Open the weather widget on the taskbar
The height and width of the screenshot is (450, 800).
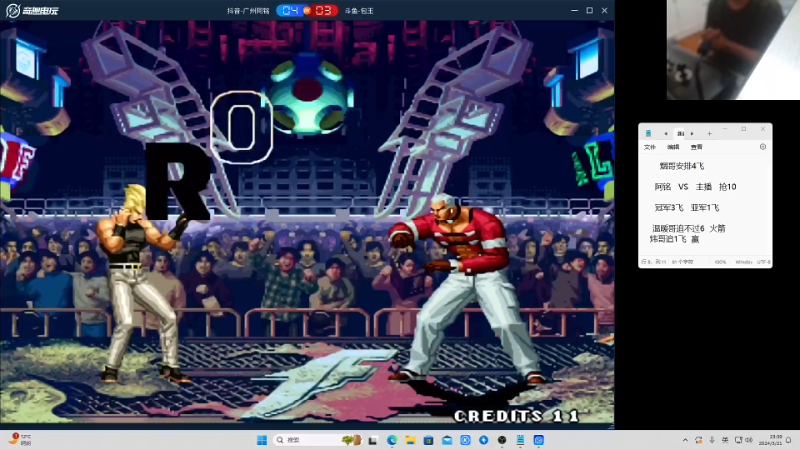click(20, 440)
